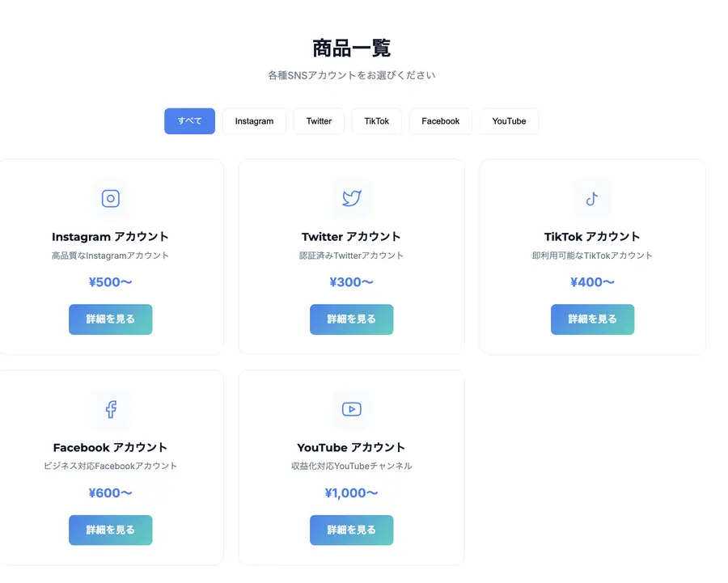The height and width of the screenshot is (583, 728).
Task: Open 詳細を見る for Twitter アカウント
Action: 352,319
